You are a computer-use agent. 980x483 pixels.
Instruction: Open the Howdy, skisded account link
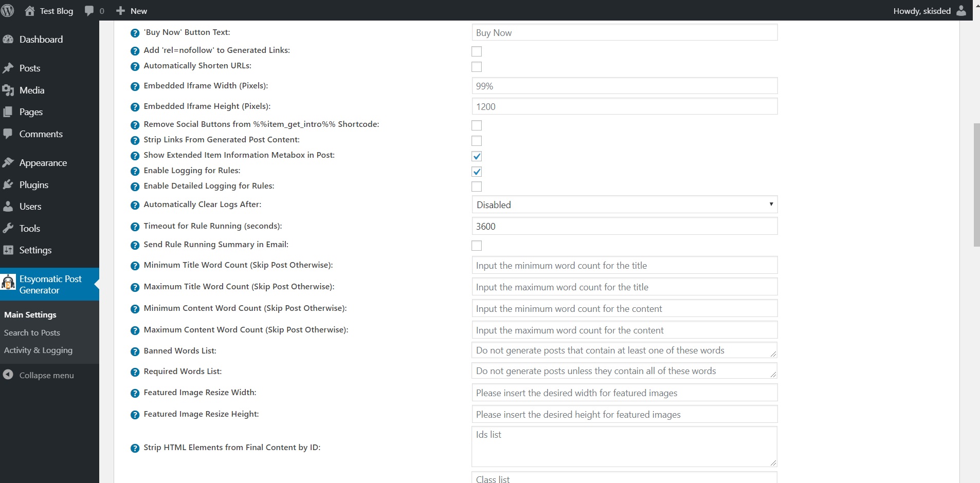point(922,10)
